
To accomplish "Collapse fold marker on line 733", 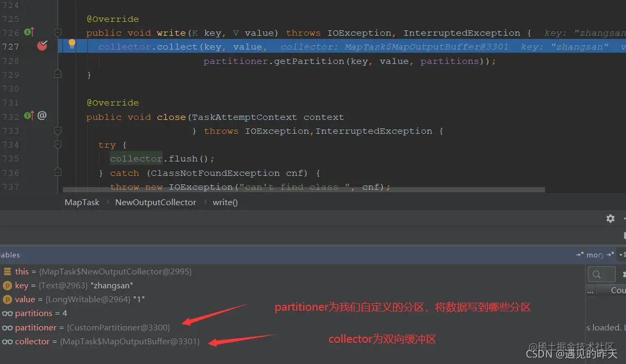I will 58,131.
